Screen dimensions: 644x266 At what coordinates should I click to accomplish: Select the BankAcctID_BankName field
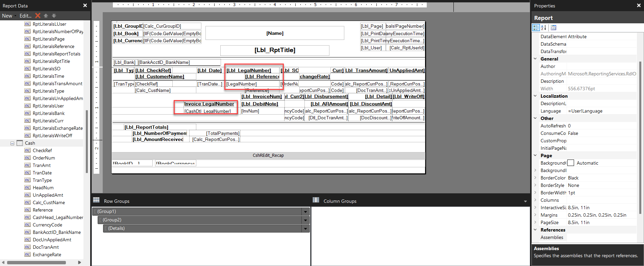57,232
